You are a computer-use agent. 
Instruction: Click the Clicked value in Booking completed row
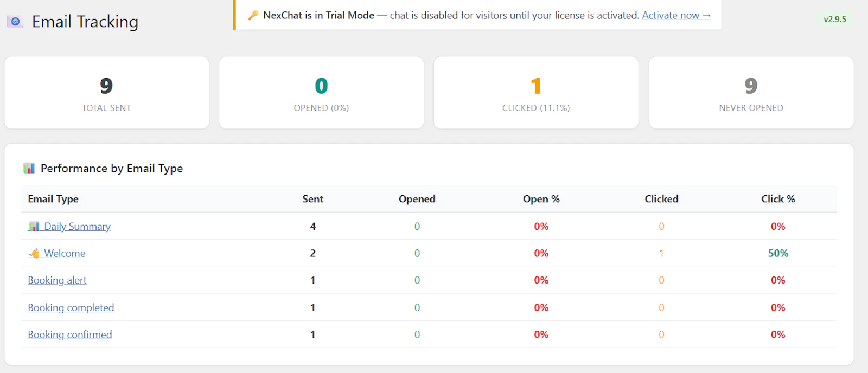coord(661,307)
